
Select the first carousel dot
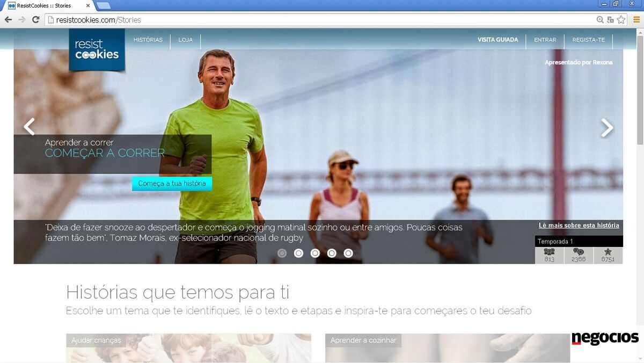[282, 253]
